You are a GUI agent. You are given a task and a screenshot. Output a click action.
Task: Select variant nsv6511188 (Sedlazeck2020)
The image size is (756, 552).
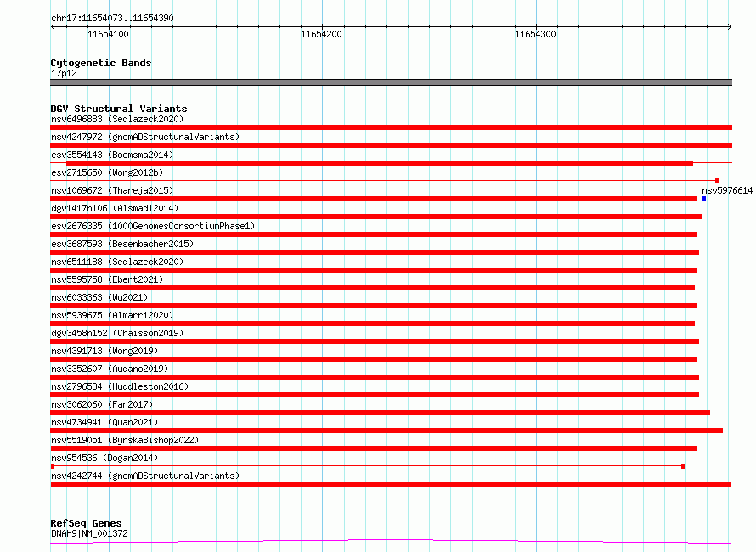point(117,262)
